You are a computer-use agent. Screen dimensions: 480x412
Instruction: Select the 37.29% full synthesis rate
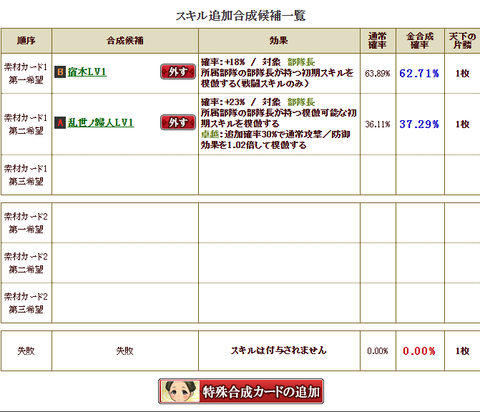419,124
